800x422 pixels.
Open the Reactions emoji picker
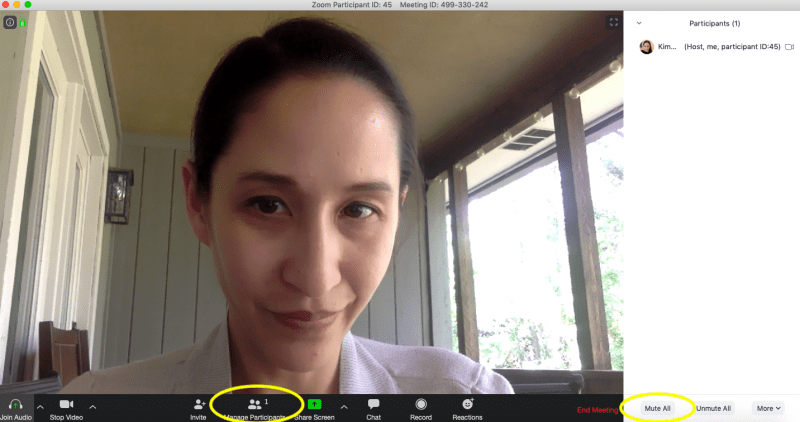[x=467, y=404]
